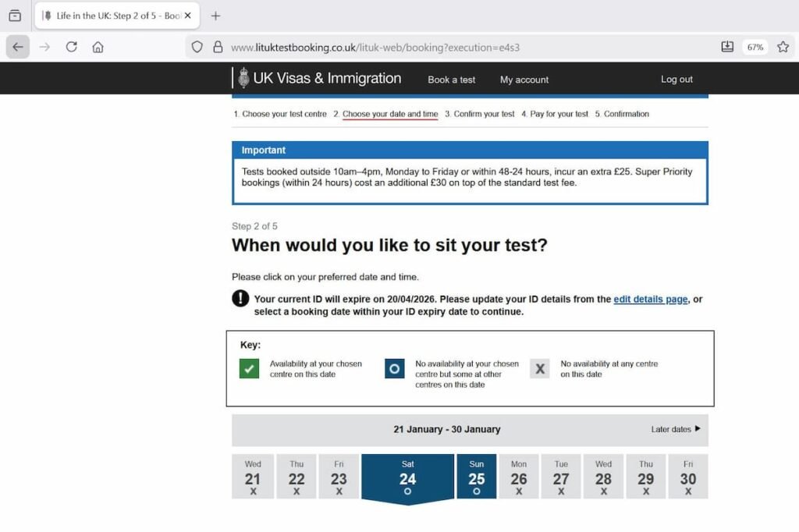Click the padlock site security icon
The image size is (799, 532).
[x=218, y=47]
